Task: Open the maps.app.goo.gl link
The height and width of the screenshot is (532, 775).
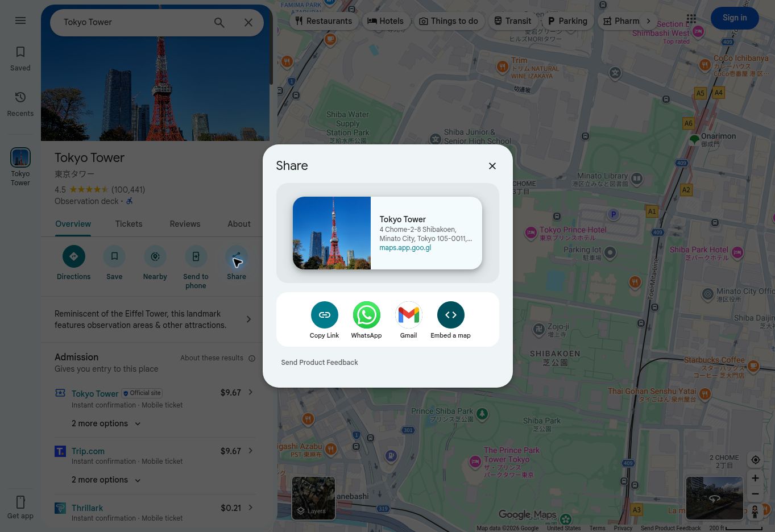Action: point(405,248)
